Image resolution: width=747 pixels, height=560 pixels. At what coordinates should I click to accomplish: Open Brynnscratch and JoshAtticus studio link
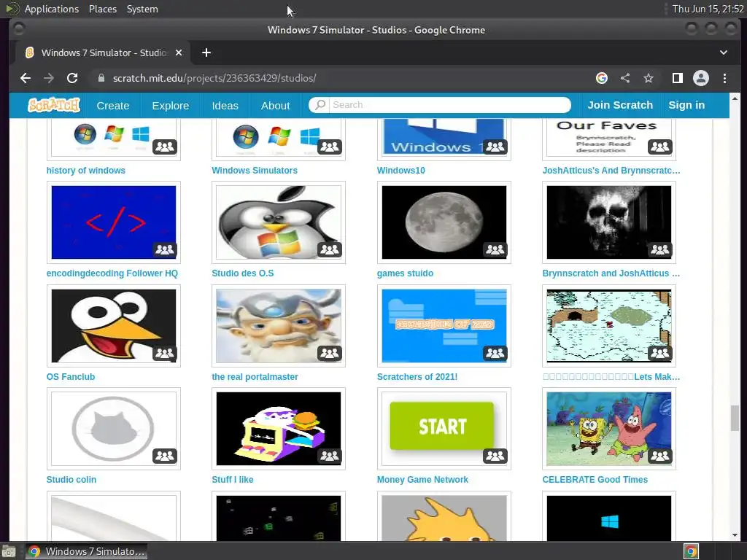pos(611,273)
